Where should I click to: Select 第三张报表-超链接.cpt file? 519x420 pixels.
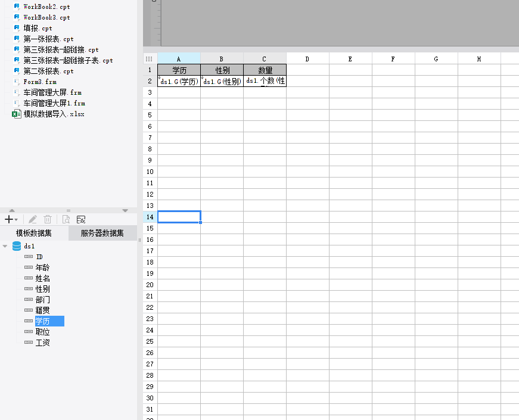(61, 49)
